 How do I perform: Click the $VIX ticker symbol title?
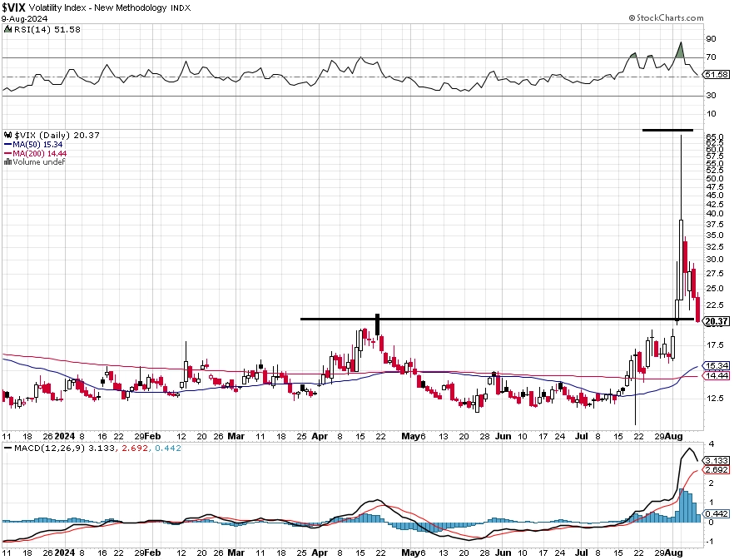(x=13, y=7)
